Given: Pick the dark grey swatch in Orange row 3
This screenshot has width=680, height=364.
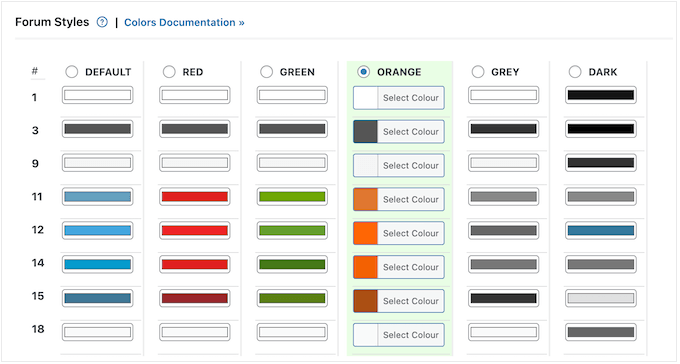Looking at the screenshot, I should pyautogui.click(x=366, y=131).
